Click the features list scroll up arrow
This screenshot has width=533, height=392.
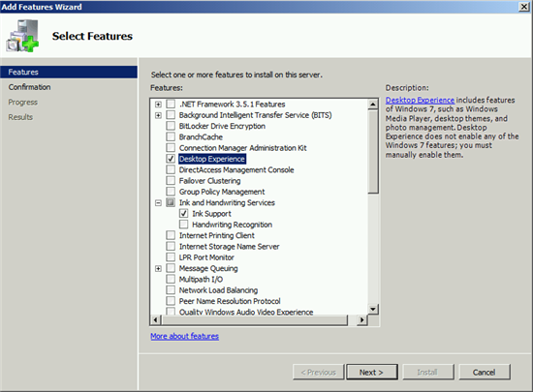(373, 105)
